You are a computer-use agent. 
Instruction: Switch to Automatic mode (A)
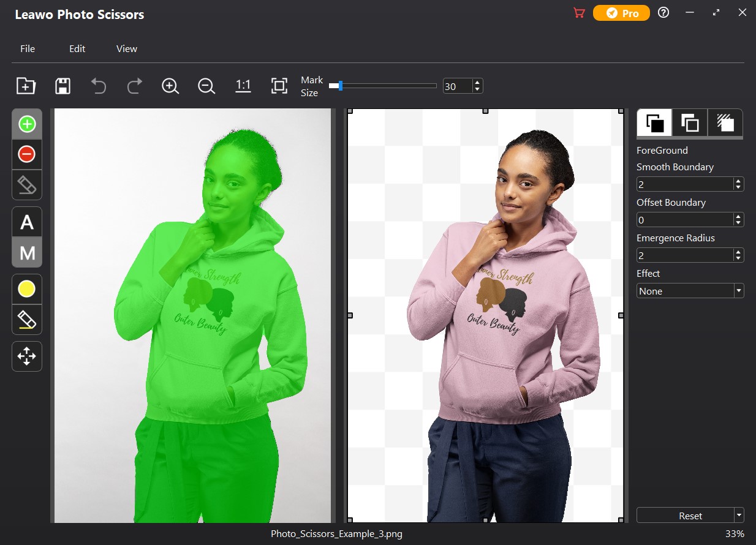click(x=27, y=222)
